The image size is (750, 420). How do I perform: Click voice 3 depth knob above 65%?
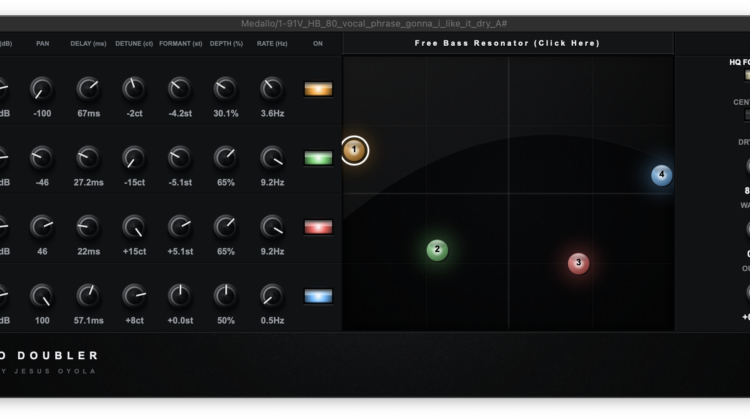tap(226, 227)
